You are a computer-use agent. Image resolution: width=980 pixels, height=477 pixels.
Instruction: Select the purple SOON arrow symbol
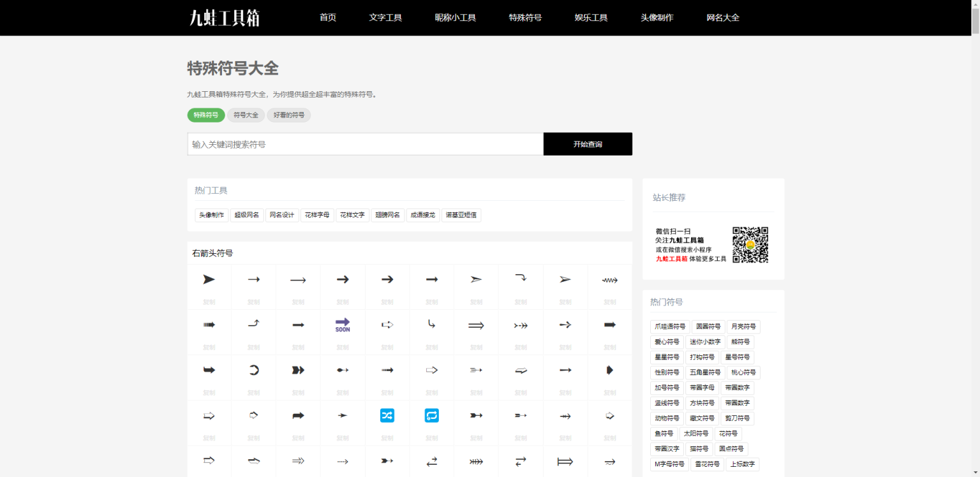(x=343, y=325)
